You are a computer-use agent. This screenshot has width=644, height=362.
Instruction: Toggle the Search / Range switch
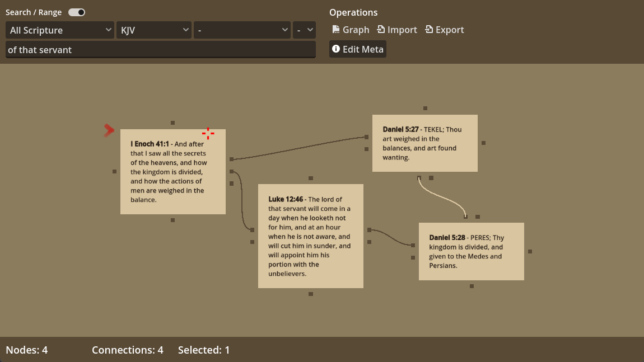[77, 12]
